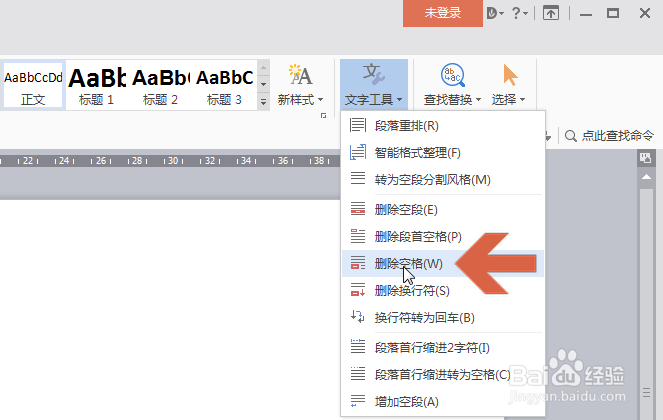Open the 文字工具 text tools menu
663x420 pixels.
tap(374, 85)
